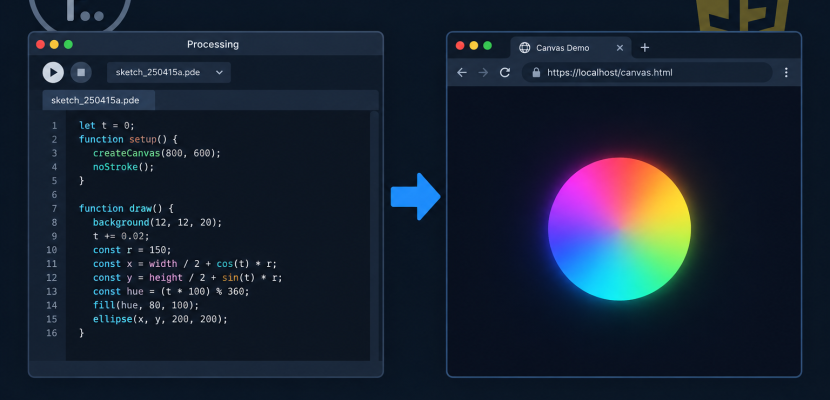830x400 pixels.
Task: Focus the address bar showing https://localhost/canvas.html
Action: coord(647,72)
